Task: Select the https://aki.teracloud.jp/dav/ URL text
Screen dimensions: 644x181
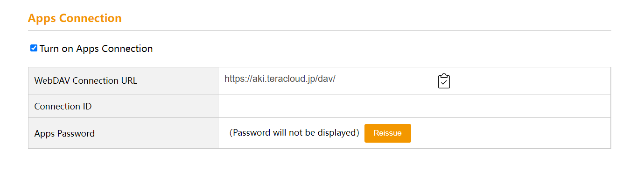Action: (x=280, y=79)
